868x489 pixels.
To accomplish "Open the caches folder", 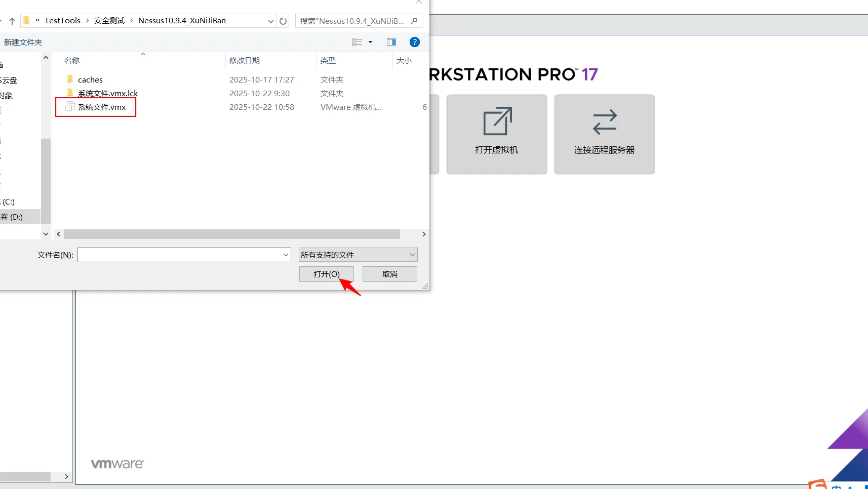I will [90, 80].
